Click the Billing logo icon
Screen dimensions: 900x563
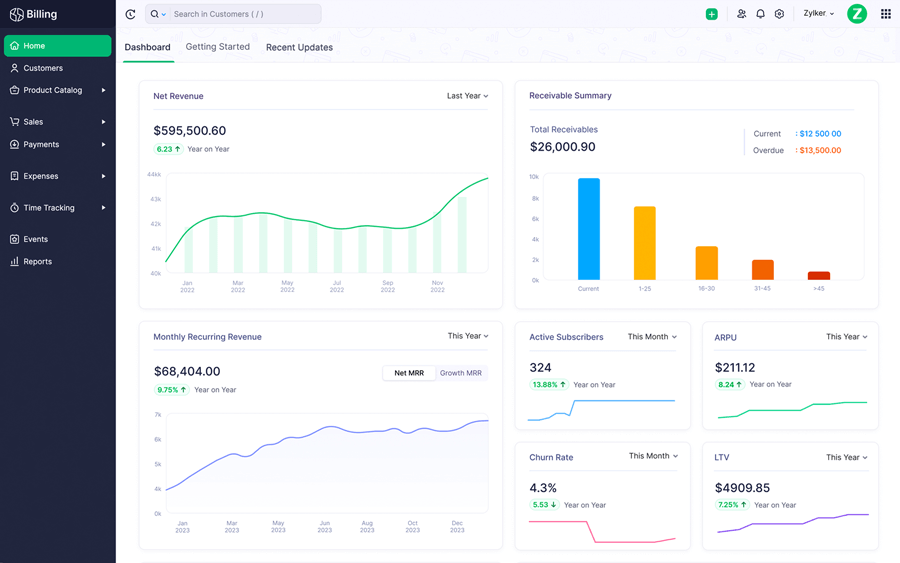point(16,15)
